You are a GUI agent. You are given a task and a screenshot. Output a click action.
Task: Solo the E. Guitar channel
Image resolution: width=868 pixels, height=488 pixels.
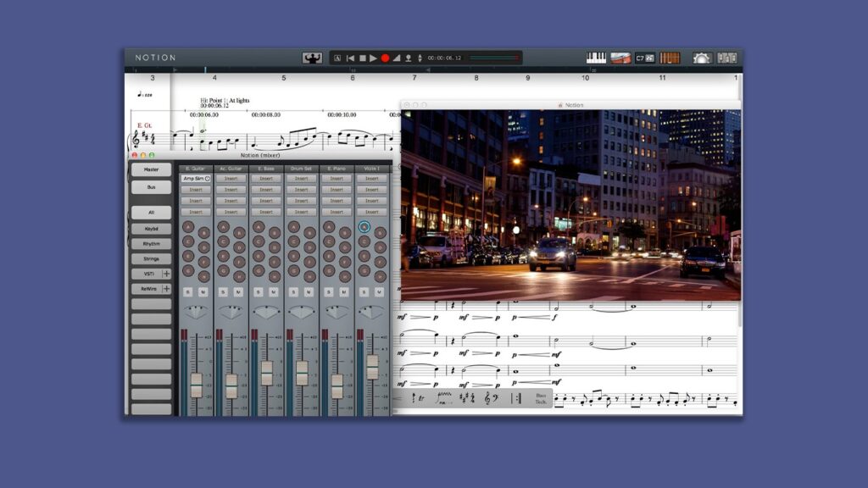(x=188, y=291)
